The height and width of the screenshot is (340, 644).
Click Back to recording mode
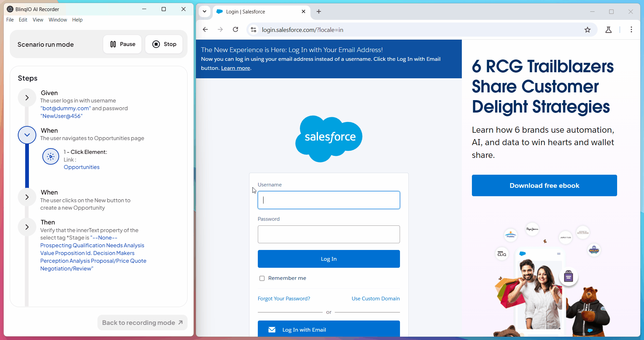[x=142, y=322]
